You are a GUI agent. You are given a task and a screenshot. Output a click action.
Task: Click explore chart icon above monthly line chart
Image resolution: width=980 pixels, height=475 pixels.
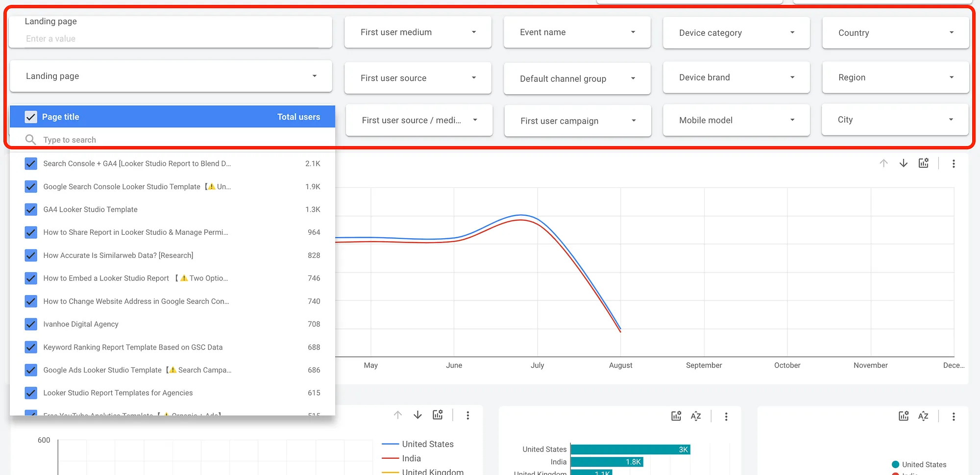pyautogui.click(x=924, y=163)
